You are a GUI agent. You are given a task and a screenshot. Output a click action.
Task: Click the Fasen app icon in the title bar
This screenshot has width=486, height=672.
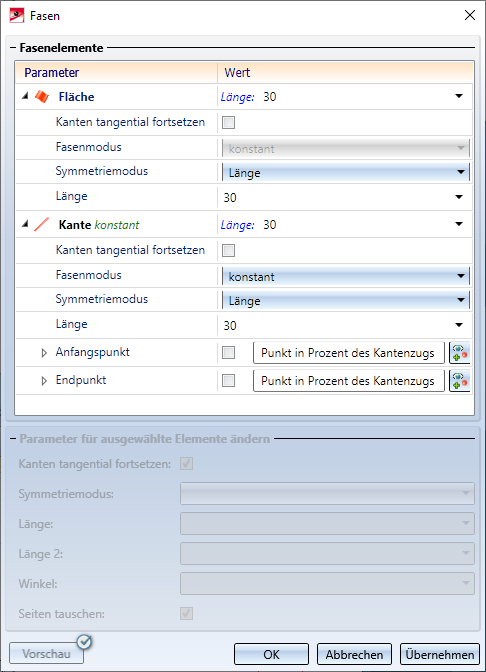16,16
